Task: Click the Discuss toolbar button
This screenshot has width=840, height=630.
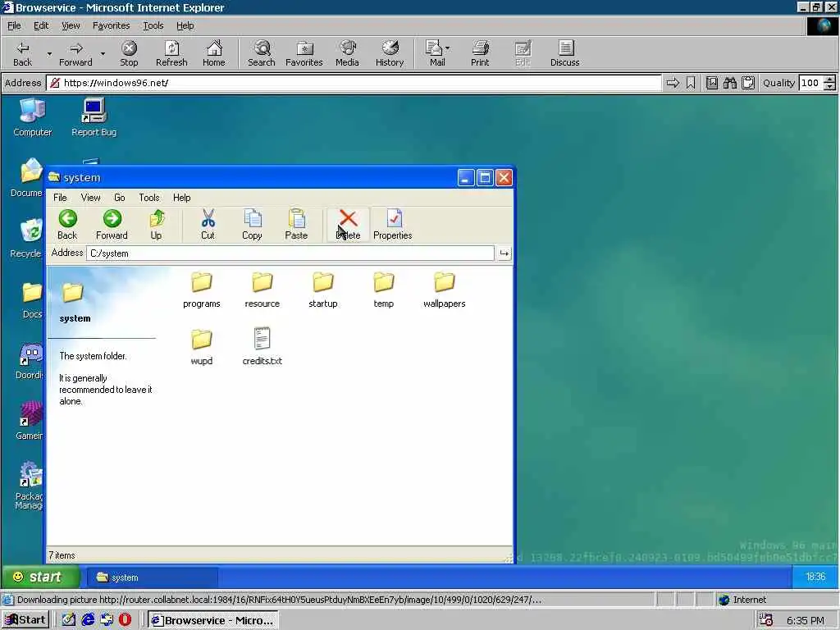Action: [x=564, y=53]
